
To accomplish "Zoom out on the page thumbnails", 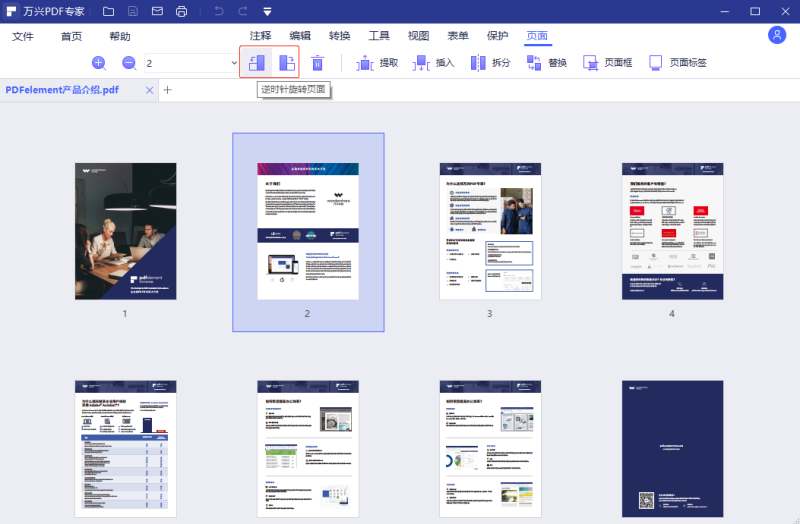I will [129, 63].
